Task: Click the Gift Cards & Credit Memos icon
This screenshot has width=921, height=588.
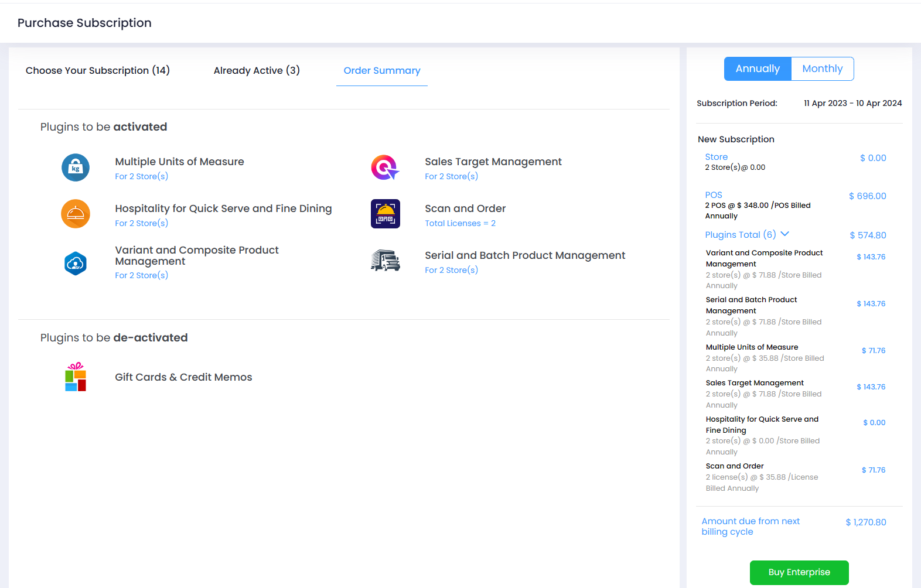Action: coord(76,377)
